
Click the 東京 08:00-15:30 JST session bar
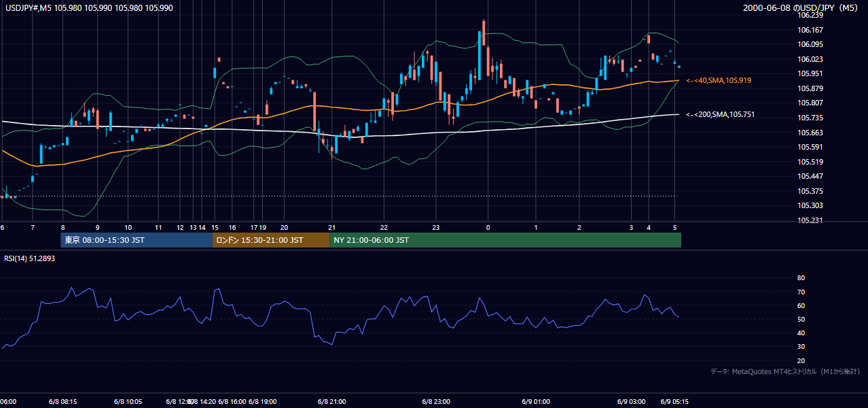(x=137, y=240)
